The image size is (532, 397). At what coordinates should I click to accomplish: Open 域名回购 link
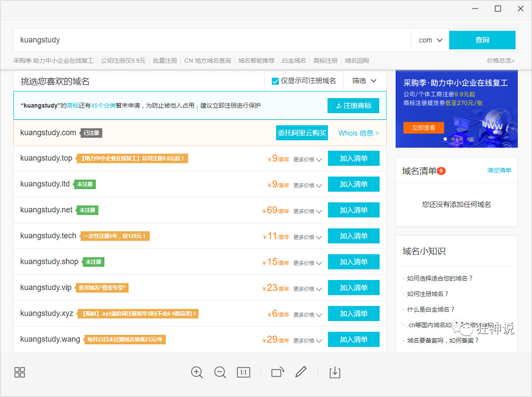(x=357, y=61)
